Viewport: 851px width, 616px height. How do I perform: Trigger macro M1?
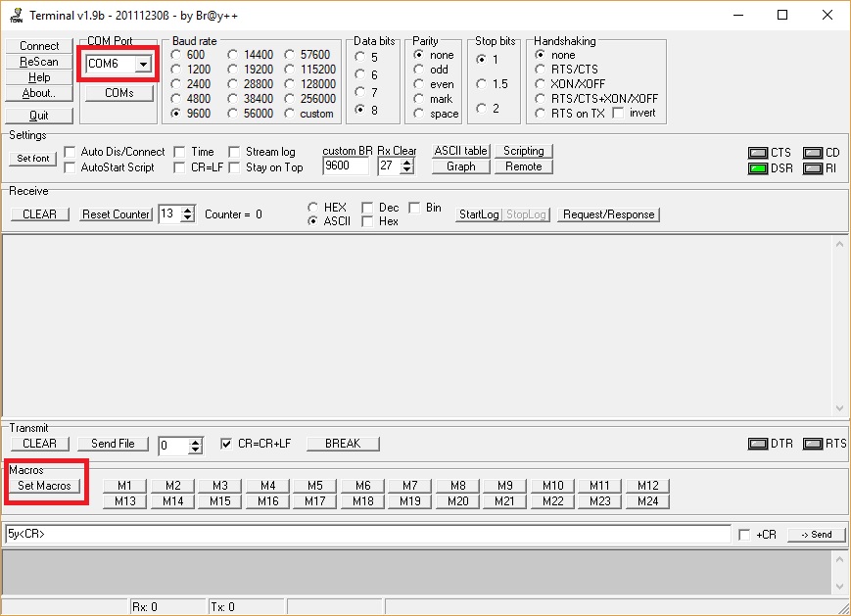(x=125, y=486)
